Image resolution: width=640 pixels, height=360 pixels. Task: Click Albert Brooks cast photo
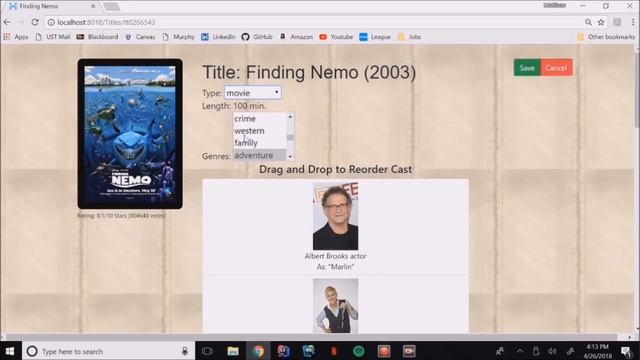pyautogui.click(x=336, y=216)
